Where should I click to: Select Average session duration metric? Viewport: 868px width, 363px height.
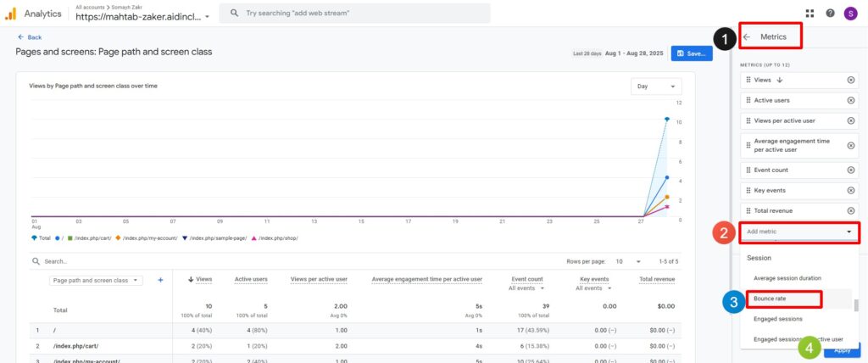coord(787,278)
